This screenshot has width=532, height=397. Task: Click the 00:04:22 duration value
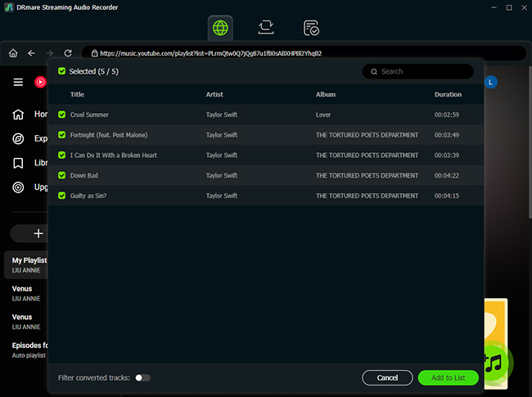[x=447, y=175]
